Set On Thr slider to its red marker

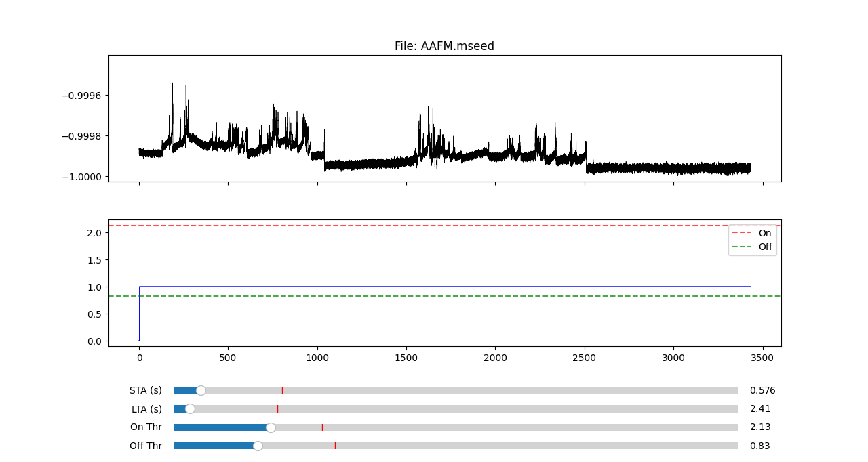click(x=322, y=427)
